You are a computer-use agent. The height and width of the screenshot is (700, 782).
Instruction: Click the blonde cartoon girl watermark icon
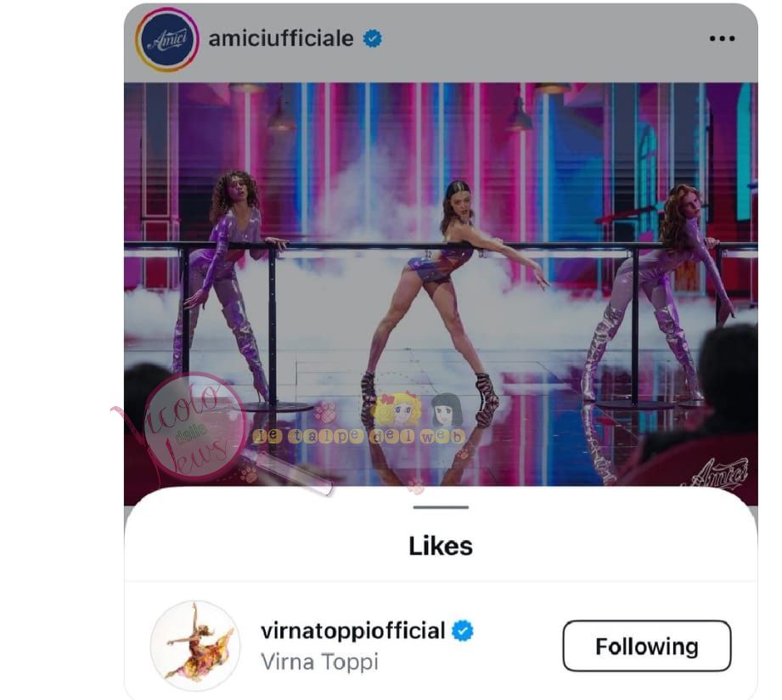click(x=396, y=409)
